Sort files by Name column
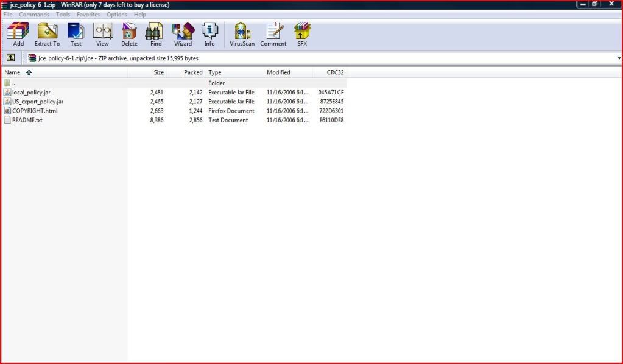 click(65, 72)
